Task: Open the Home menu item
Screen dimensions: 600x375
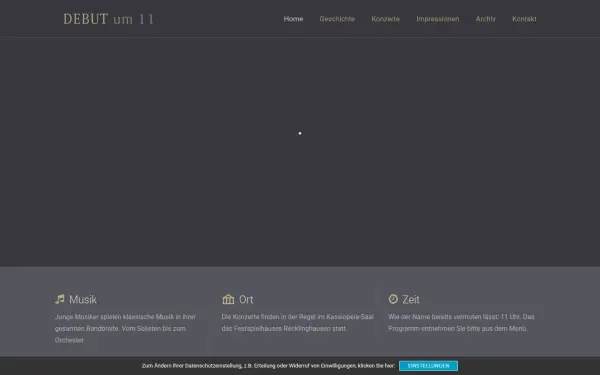Action: click(x=293, y=19)
